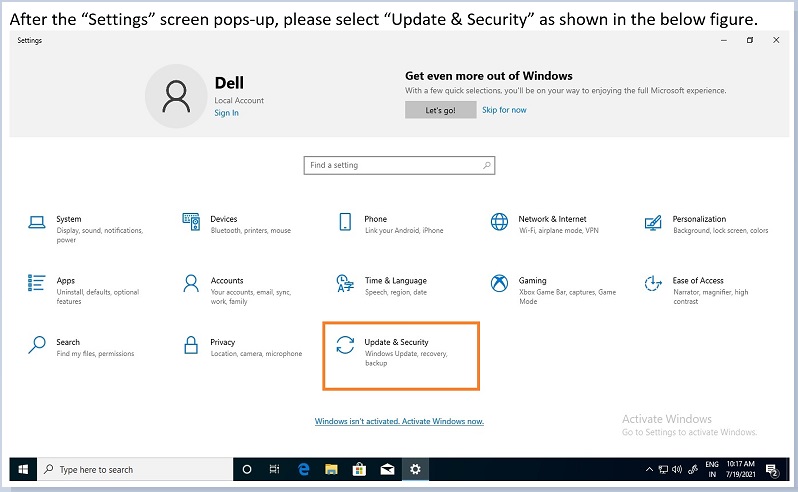The width and height of the screenshot is (798, 492).
Task: Click the Skip for now link
Action: 504,110
